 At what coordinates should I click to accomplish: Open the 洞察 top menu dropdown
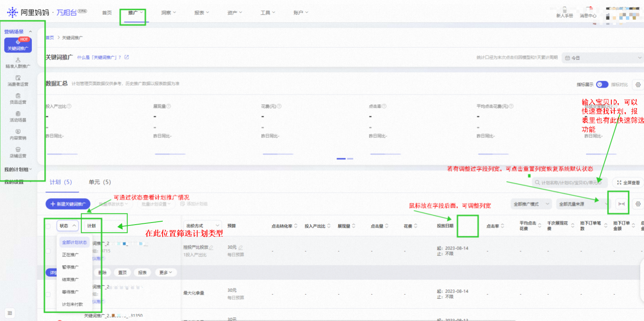(x=168, y=13)
